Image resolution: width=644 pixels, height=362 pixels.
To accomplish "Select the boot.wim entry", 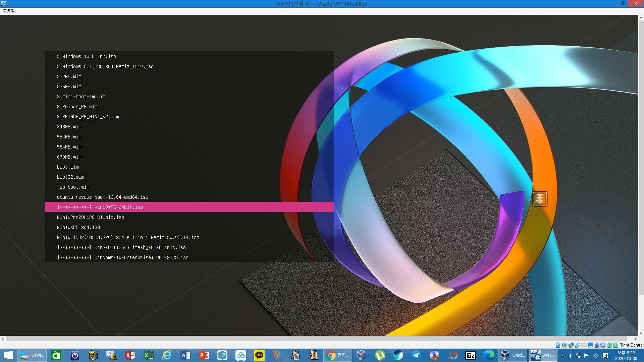I will (189, 167).
